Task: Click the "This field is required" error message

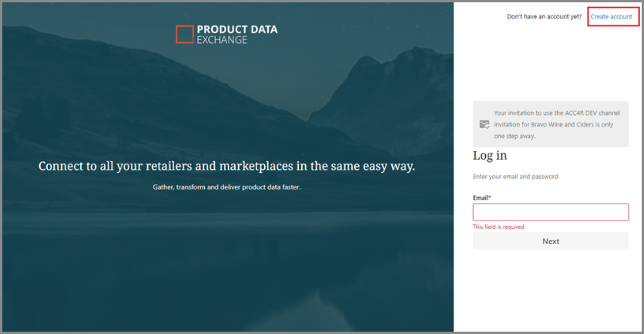Action: (x=498, y=227)
